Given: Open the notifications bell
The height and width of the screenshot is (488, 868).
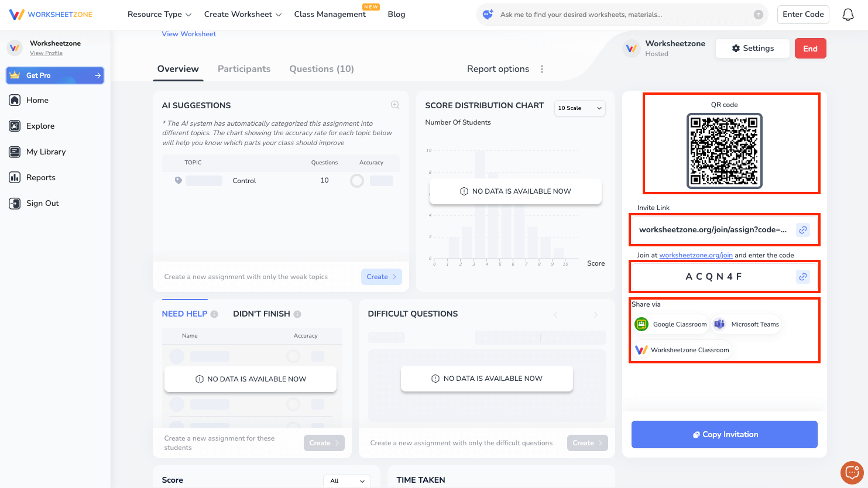Looking at the screenshot, I should coord(848,15).
